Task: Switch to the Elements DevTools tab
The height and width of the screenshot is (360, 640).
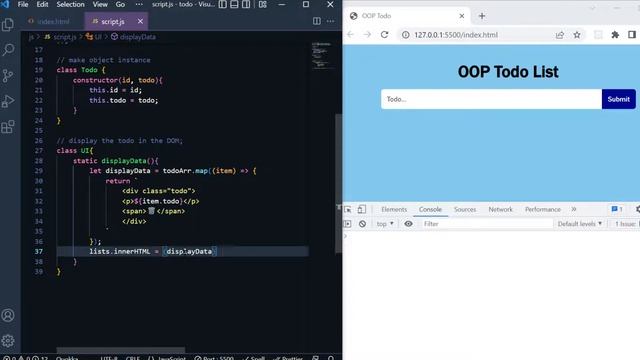Action: [x=394, y=209]
